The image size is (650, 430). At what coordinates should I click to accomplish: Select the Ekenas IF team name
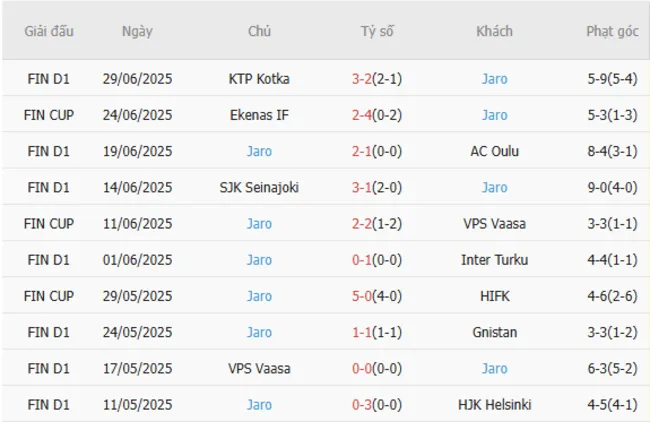coord(259,115)
